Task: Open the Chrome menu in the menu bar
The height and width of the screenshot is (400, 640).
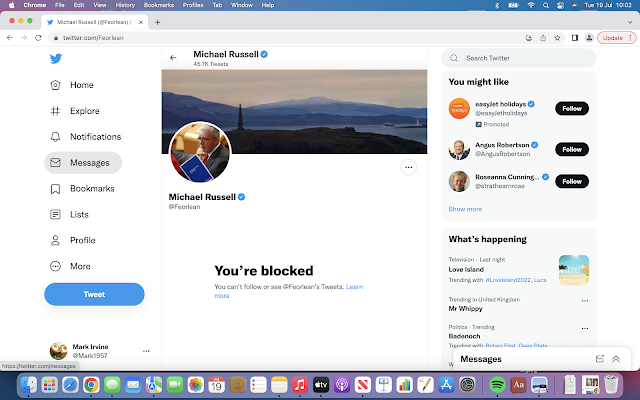Action: pyautogui.click(x=35, y=5)
